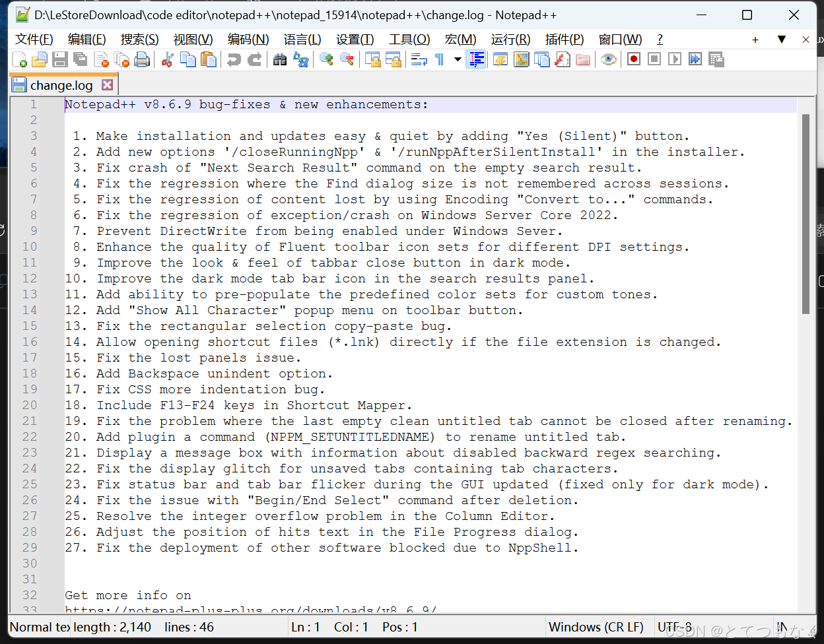Image resolution: width=824 pixels, height=644 pixels.
Task: Click vertical scrollbar thumb in editor
Action: (x=806, y=214)
